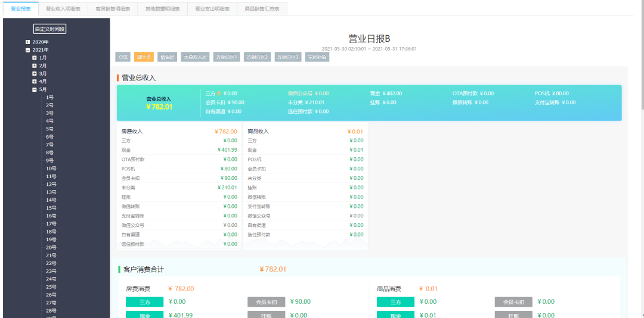The width and height of the screenshot is (644, 318).
Task: Select 1号 in the May tree
Action: pyautogui.click(x=49, y=97)
